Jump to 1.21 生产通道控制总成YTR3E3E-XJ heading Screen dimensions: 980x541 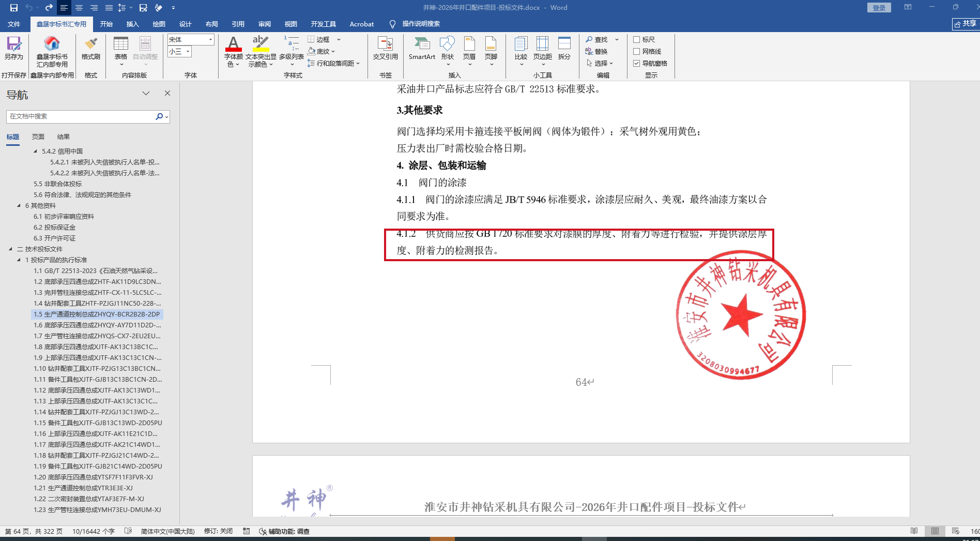(x=83, y=488)
